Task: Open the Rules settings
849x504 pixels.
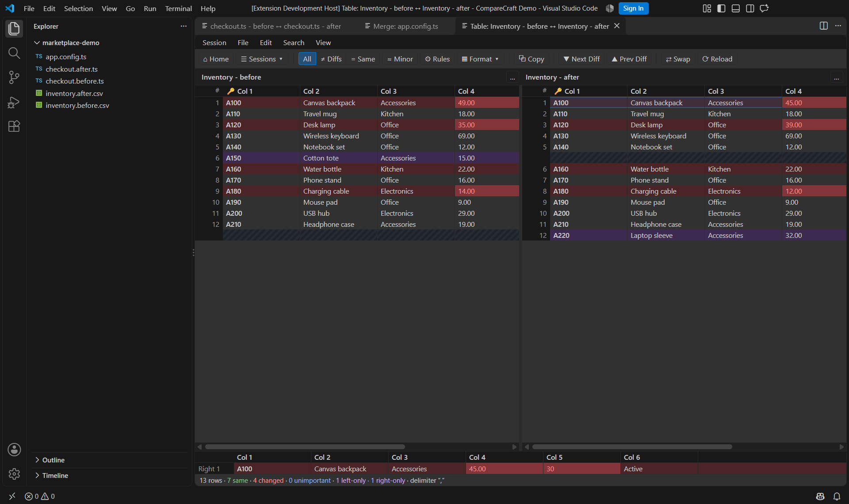Action: (x=437, y=59)
